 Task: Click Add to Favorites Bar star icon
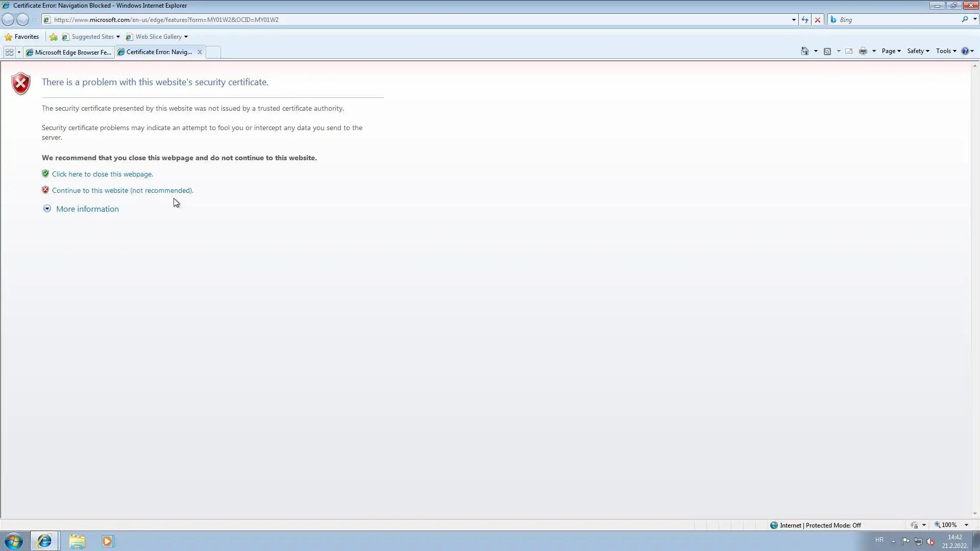(x=53, y=37)
